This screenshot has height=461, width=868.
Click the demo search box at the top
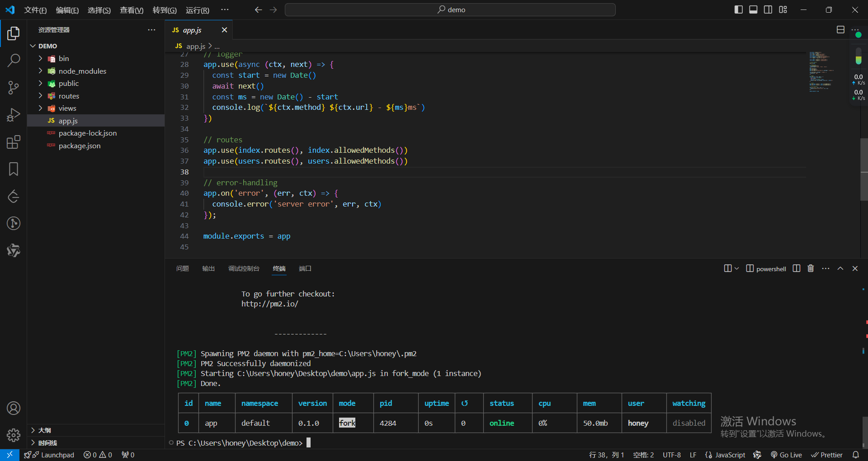click(450, 9)
